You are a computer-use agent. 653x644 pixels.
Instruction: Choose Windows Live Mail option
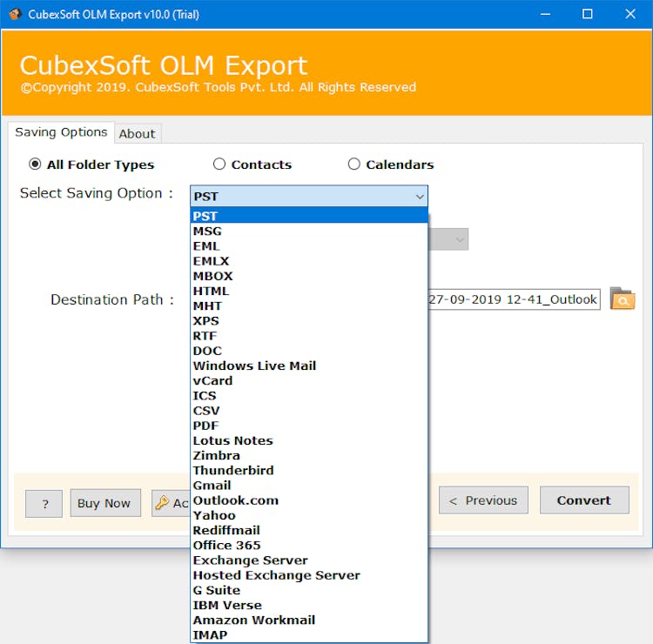(309, 366)
